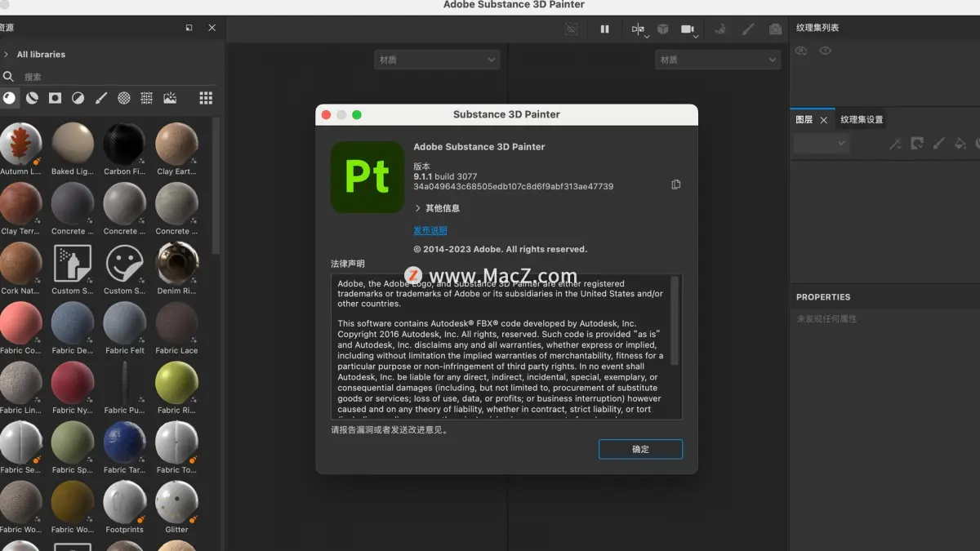Select the paint brush icon in the top toolbar
Screen dimensions: 980x551
coord(747,29)
